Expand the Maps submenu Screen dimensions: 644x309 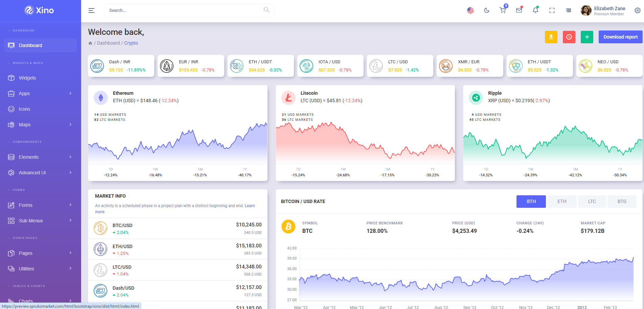40,125
